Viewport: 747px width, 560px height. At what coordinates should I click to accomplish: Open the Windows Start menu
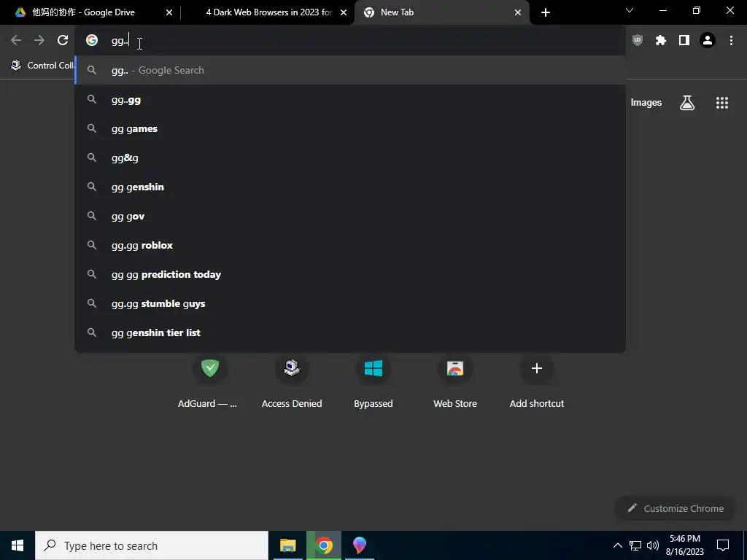click(x=18, y=545)
